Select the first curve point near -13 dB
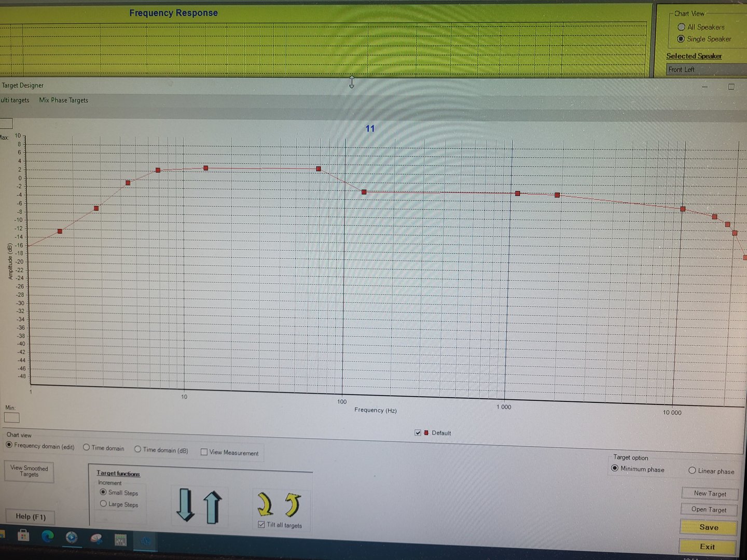Screen dimensions: 747x560 click(x=60, y=231)
